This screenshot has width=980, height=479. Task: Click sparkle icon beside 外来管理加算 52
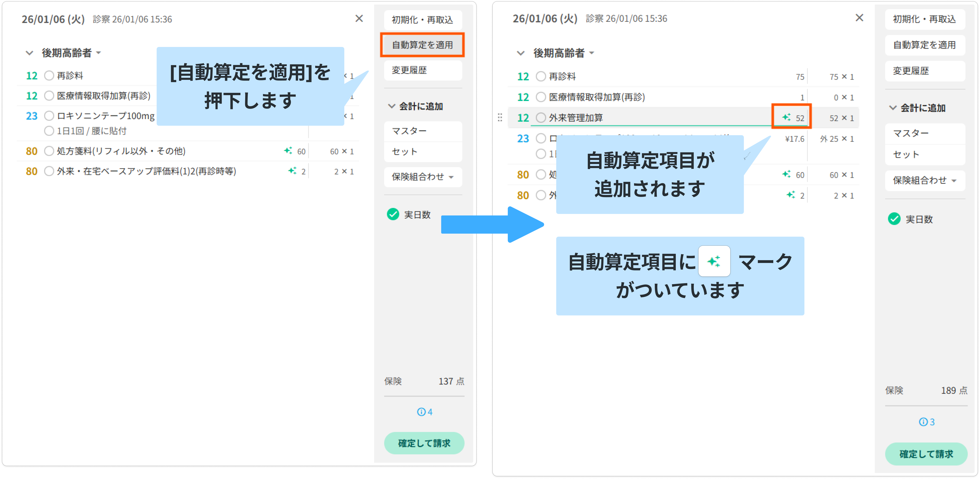click(786, 117)
